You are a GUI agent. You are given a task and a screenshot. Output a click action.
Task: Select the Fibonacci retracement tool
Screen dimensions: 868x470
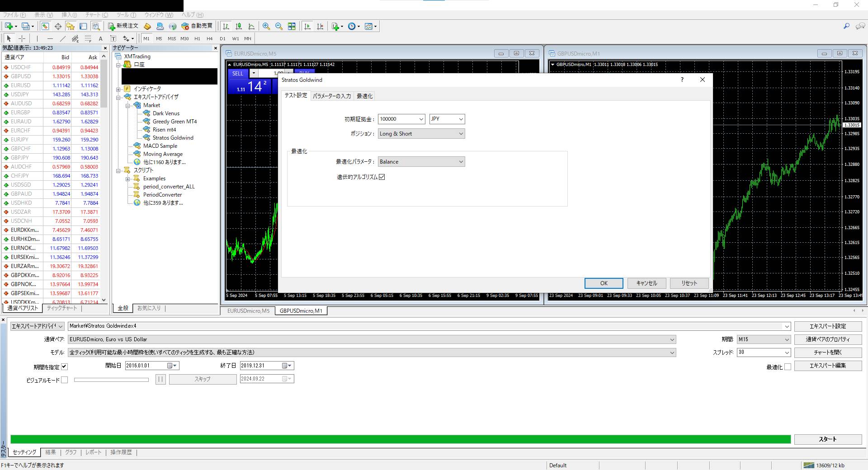pyautogui.click(x=88, y=38)
